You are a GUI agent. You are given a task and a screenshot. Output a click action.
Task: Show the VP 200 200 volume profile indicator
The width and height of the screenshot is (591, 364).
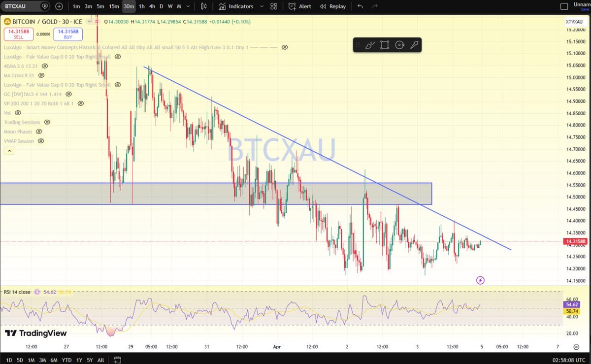point(81,103)
